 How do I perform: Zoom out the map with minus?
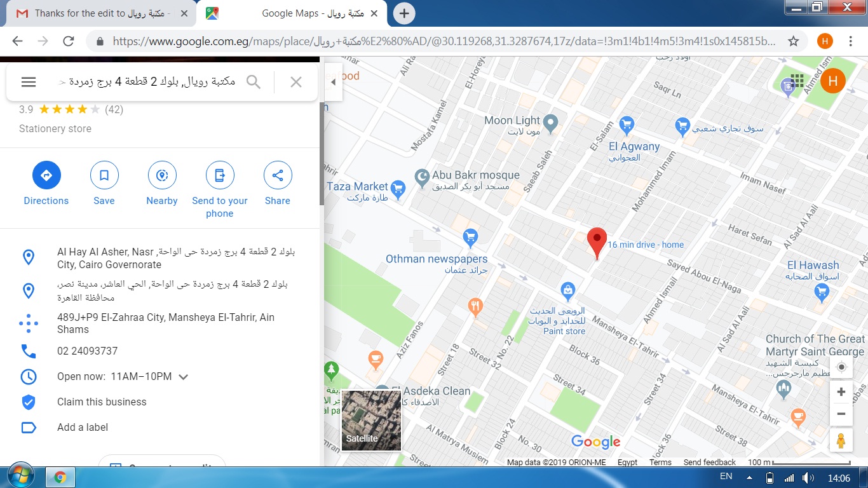[x=841, y=414]
